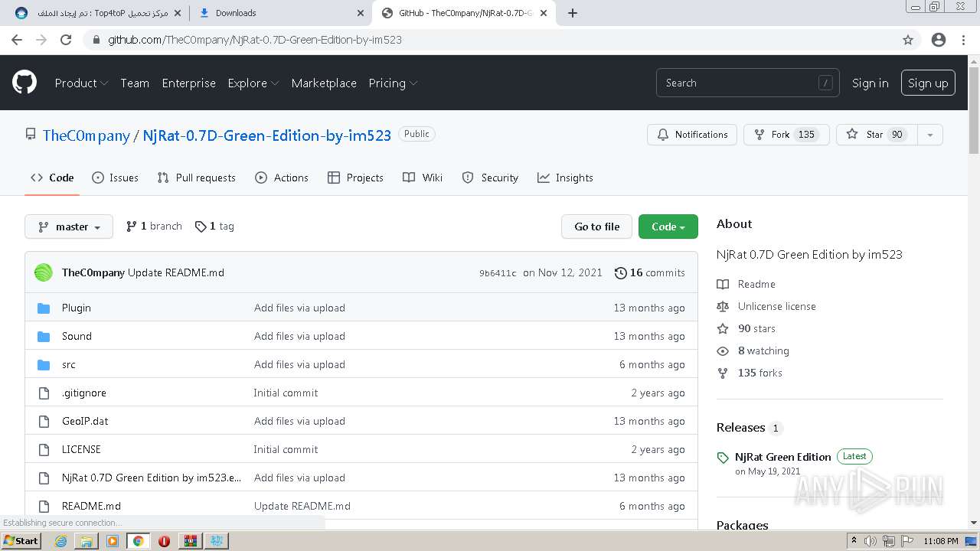Open a new browser tab with plus icon
This screenshot has height=551, width=980.
tap(573, 13)
